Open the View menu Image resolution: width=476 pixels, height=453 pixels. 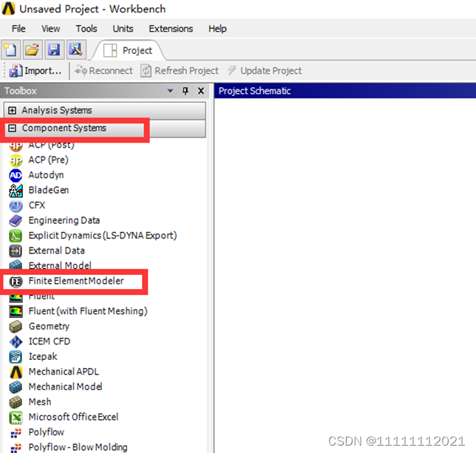(51, 29)
